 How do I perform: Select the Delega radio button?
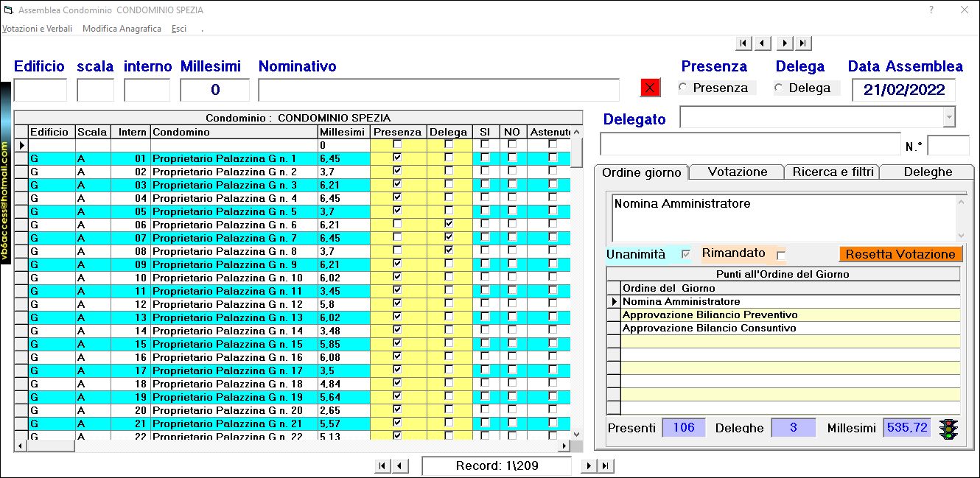point(779,88)
